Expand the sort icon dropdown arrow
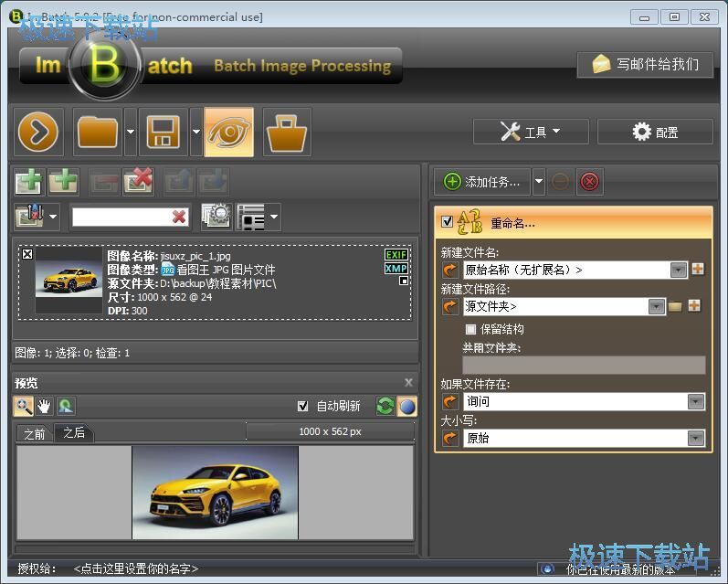Screen dimensions: 728x584 coord(53,217)
